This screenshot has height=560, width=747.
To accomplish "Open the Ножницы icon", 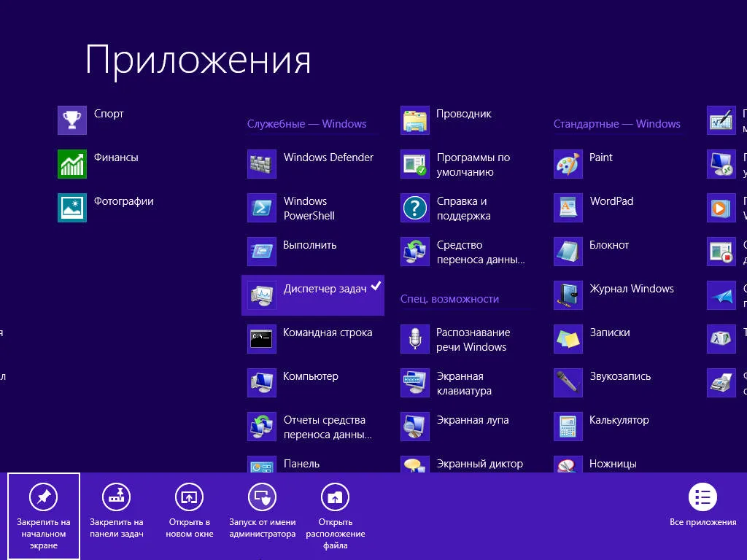I will pyautogui.click(x=568, y=464).
